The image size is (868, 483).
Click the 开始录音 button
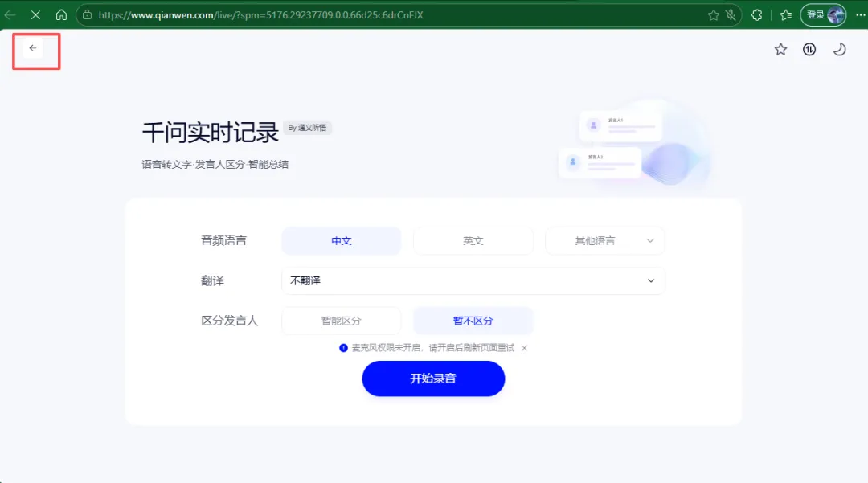(x=433, y=379)
